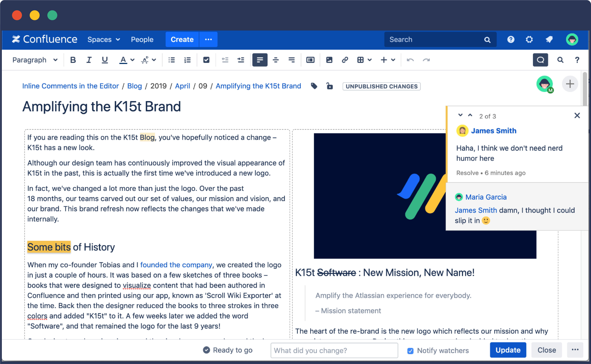Click the insert table icon
The height and width of the screenshot is (364, 591).
[361, 59]
